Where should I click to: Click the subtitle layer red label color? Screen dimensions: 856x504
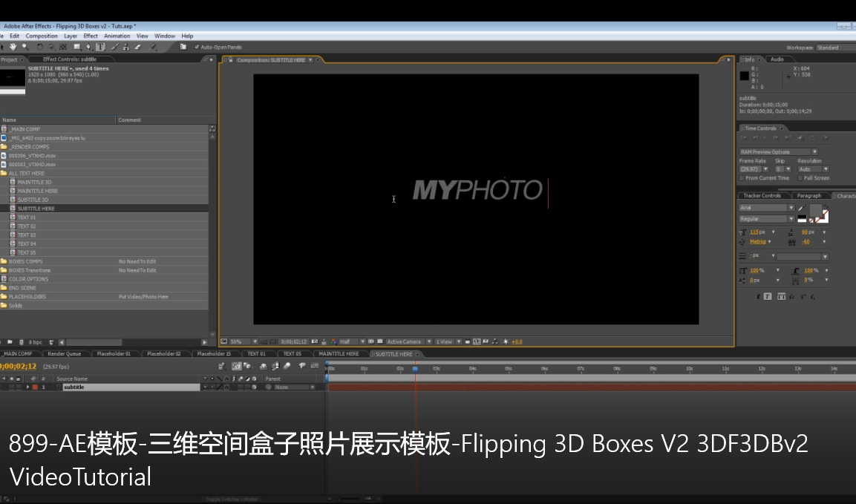35,387
